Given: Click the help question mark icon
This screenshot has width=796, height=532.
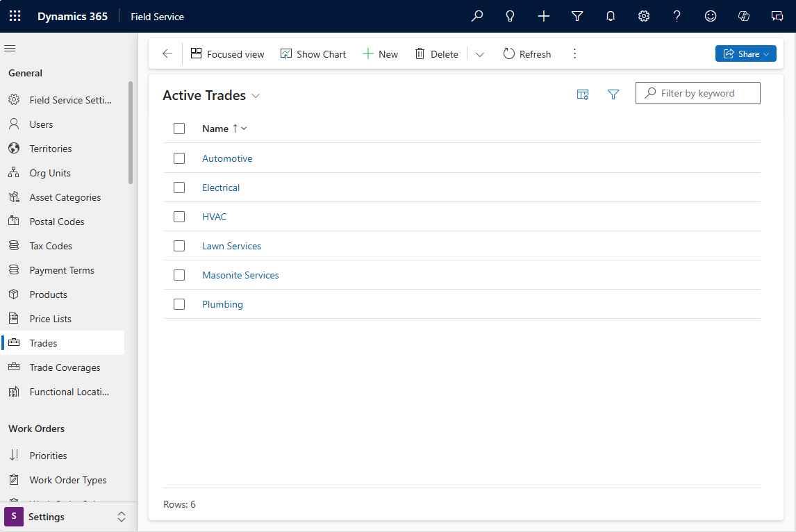Looking at the screenshot, I should click(x=677, y=16).
